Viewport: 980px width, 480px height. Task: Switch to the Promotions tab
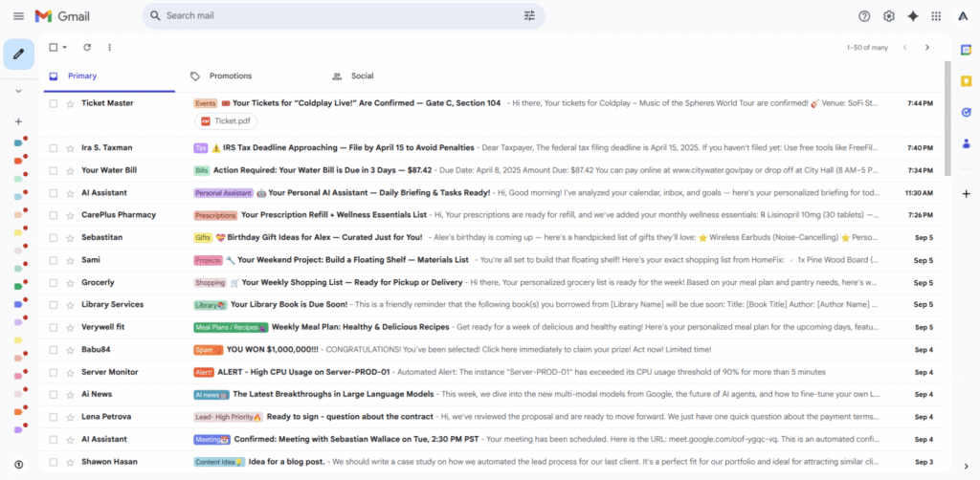(222, 76)
